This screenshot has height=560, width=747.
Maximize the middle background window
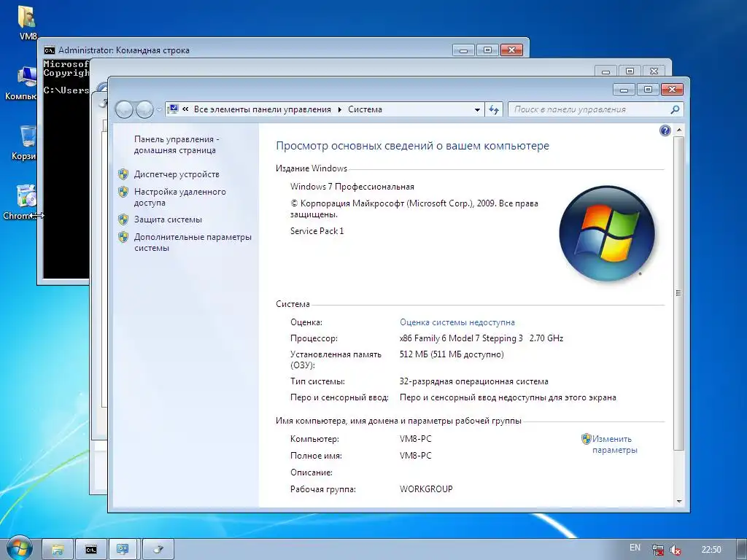[x=630, y=71]
